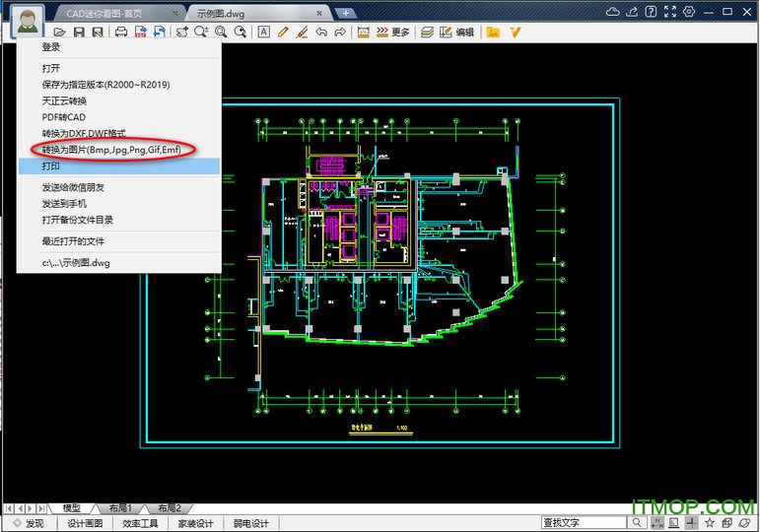Select the pencil drawing tool
760x532 pixels.
pos(283,33)
